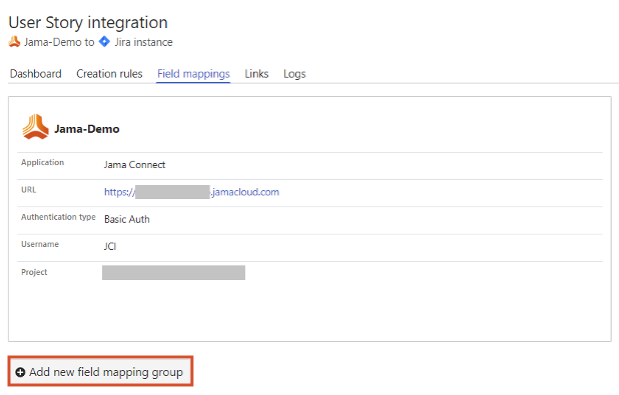View the Logs tab
The width and height of the screenshot is (619, 395).
[x=294, y=74]
